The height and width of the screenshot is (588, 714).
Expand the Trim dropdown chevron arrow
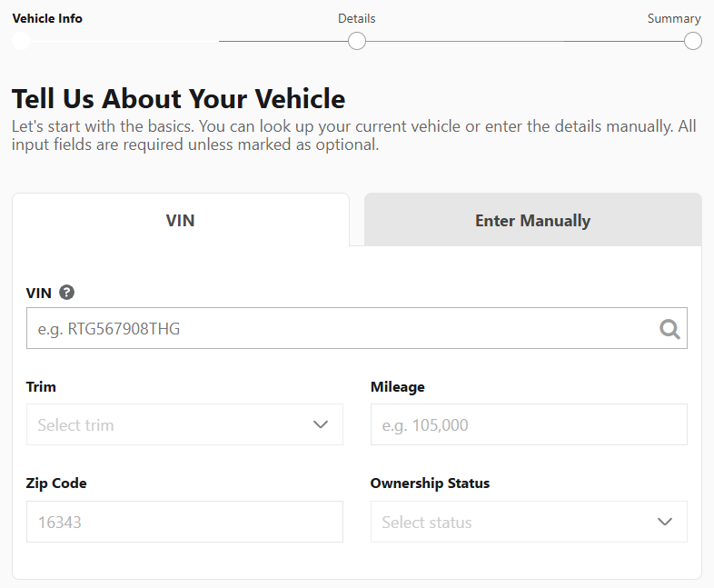click(320, 424)
